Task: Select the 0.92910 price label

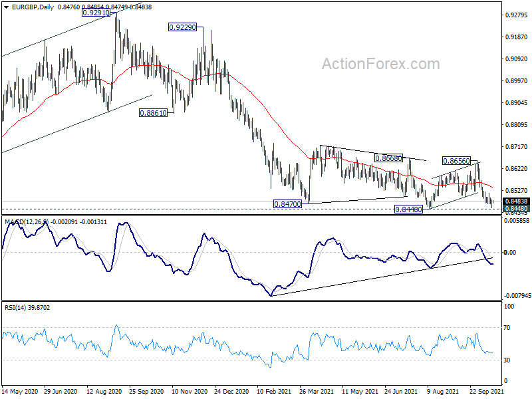Action: [x=96, y=13]
